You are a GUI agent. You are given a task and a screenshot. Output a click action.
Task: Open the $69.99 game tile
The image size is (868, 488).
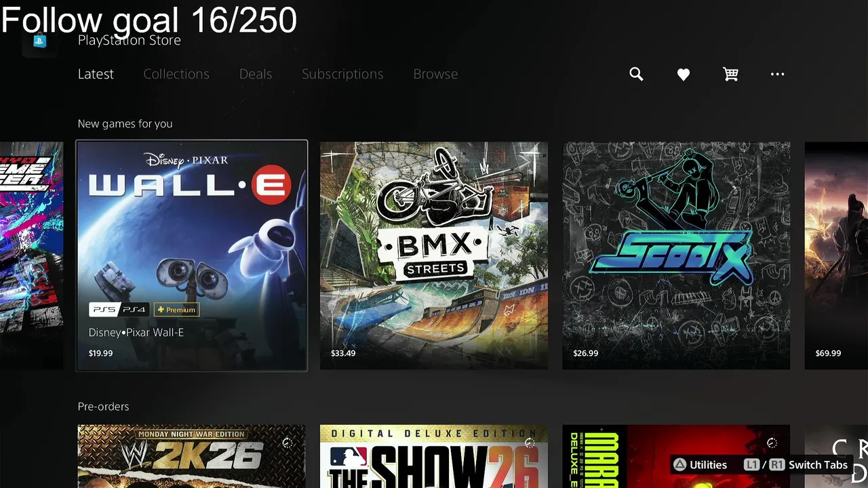[836, 256]
